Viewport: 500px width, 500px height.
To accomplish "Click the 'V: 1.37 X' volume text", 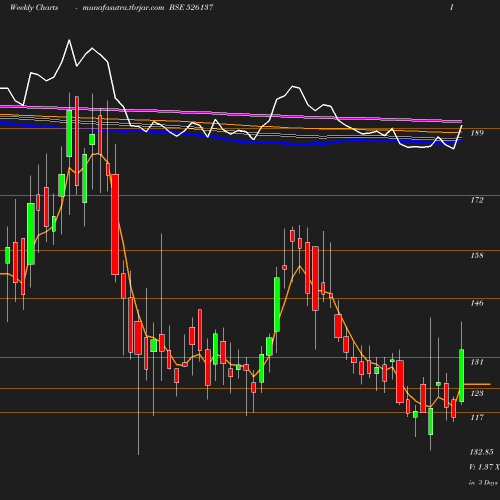I will (484, 467).
